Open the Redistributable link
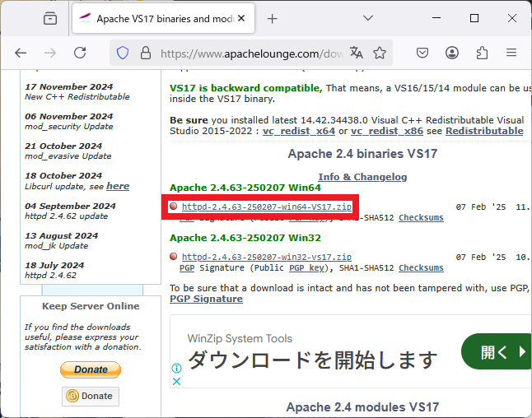Image resolution: width=532 pixels, height=418 pixels. (484, 131)
